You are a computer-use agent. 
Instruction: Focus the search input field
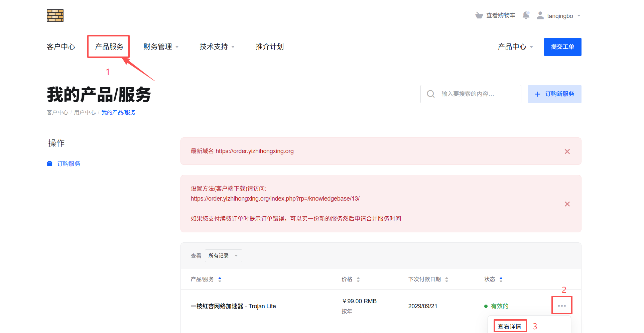click(x=471, y=94)
